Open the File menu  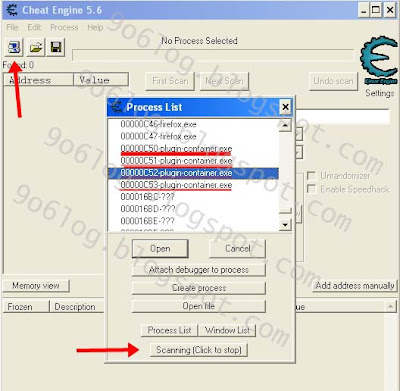(12, 27)
